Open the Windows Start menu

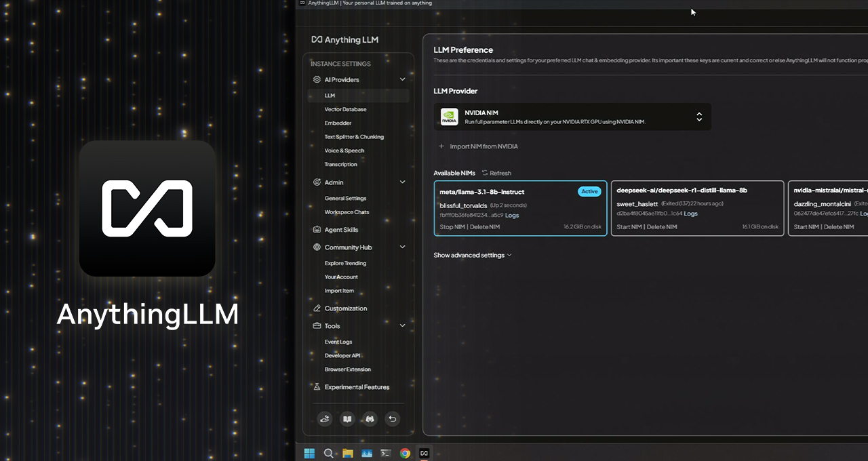point(309,453)
